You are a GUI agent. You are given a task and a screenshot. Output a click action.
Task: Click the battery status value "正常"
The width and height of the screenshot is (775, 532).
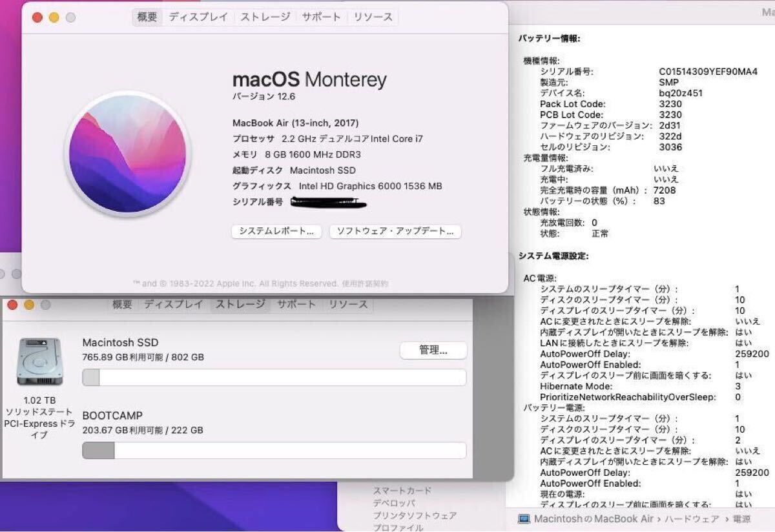coord(599,233)
